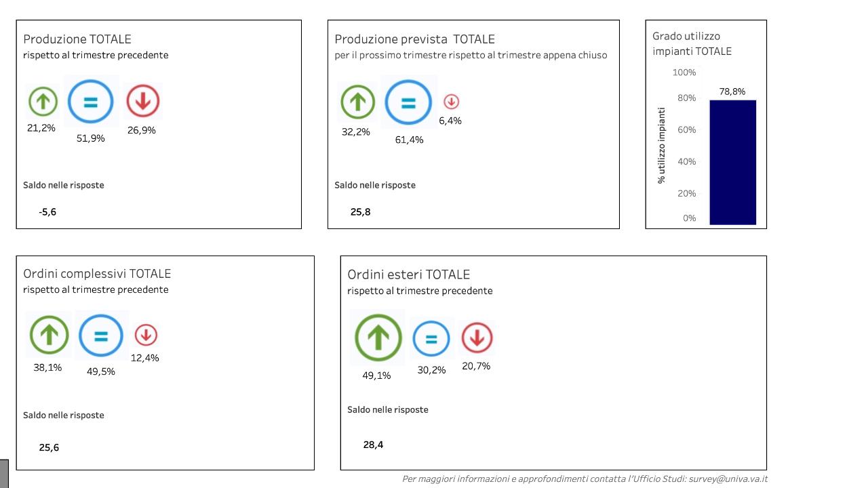The image size is (868, 488).
Task: Click the Produzione TOTALE title
Action: click(77, 39)
